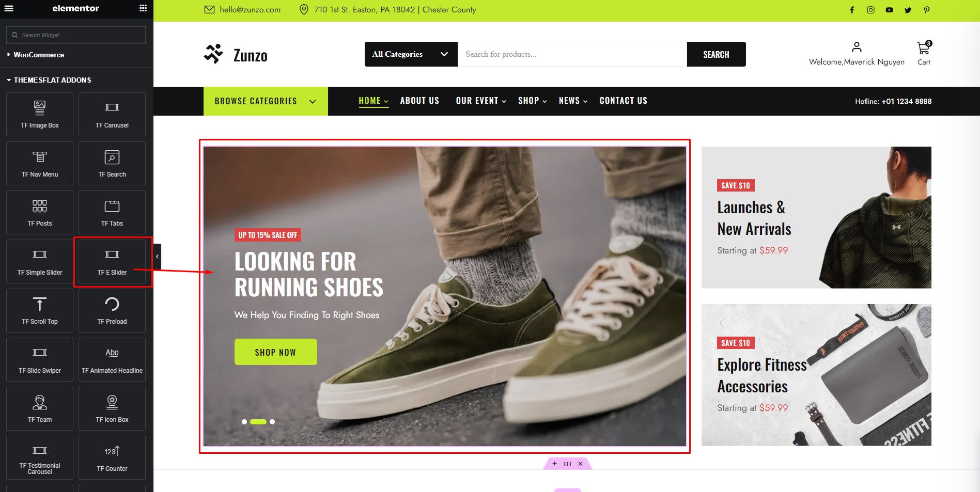Open the shopping cart icon
Viewport: 980px width, 492px height.
point(924,49)
